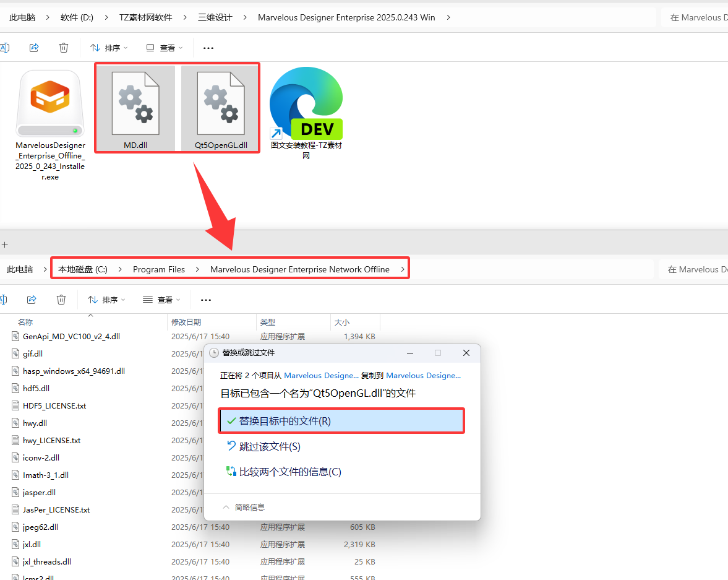Click Program Files breadcrumb
This screenshot has width=728, height=580.
(x=159, y=269)
